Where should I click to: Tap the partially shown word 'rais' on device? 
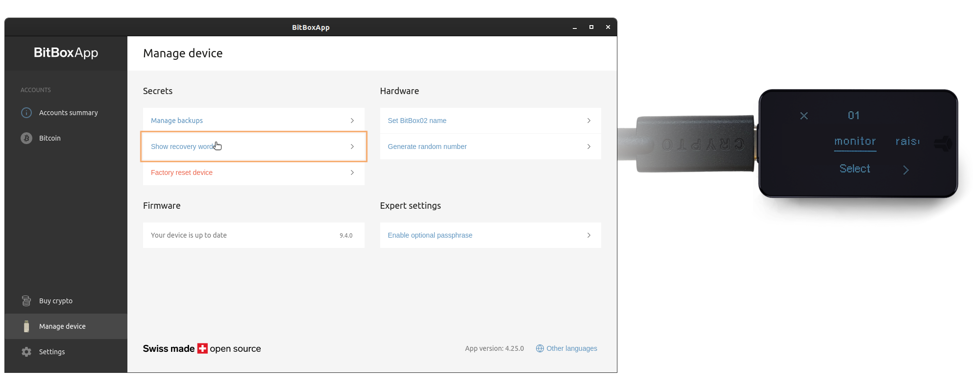coord(907,142)
